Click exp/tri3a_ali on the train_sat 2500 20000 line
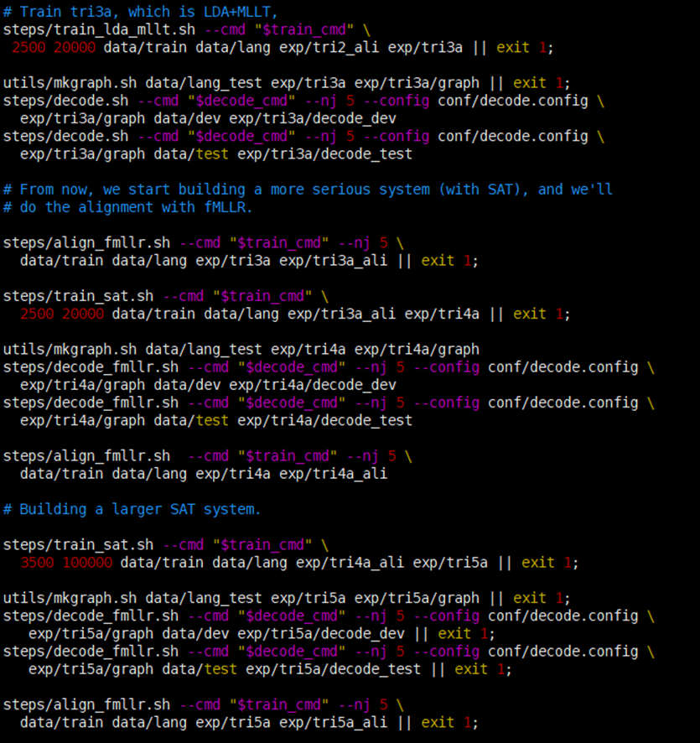The image size is (700, 743). 341,314
